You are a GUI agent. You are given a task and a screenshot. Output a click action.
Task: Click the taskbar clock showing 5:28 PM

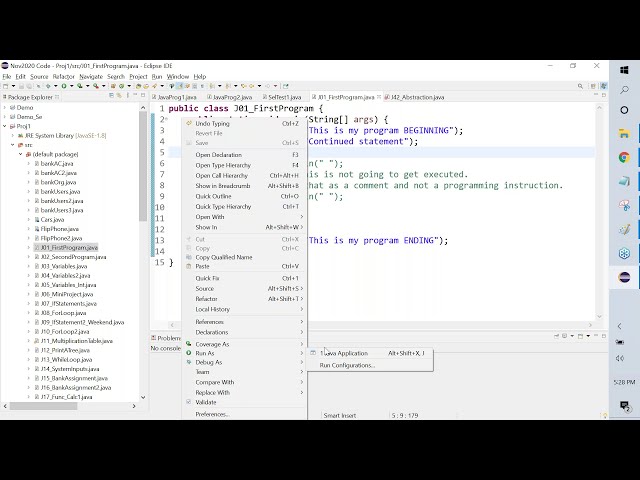(x=624, y=382)
